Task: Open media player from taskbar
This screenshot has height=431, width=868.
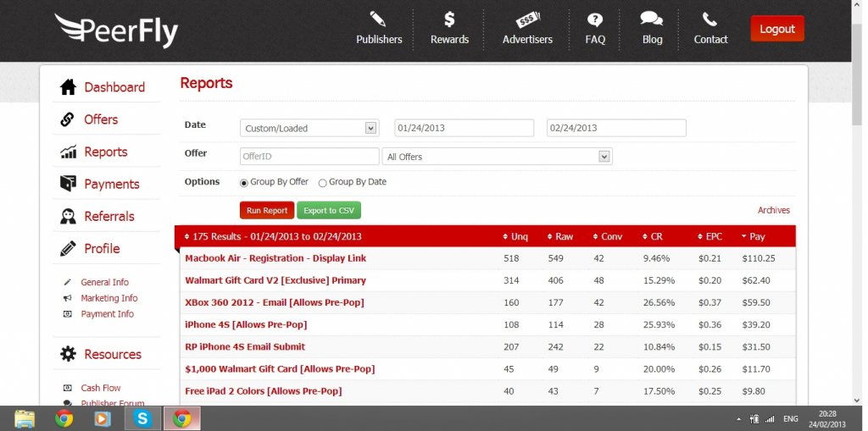Action: pos(103,419)
